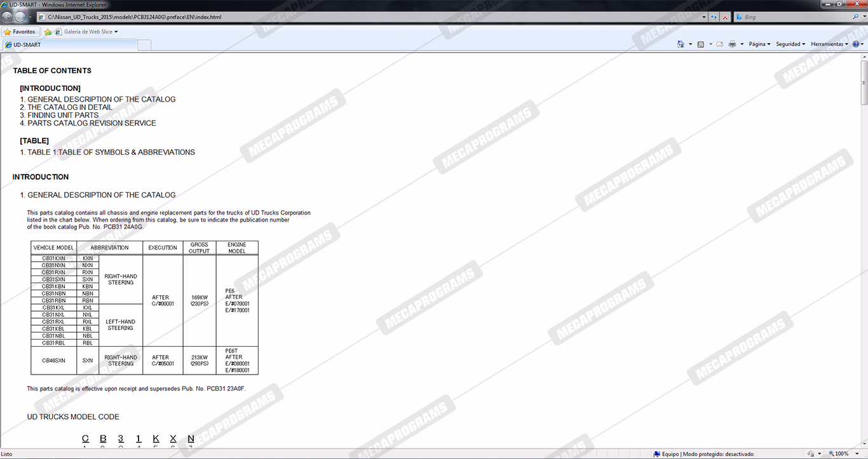Open link 2. THE CATALOG IN DETAIL
The image size is (868, 459).
coord(66,107)
